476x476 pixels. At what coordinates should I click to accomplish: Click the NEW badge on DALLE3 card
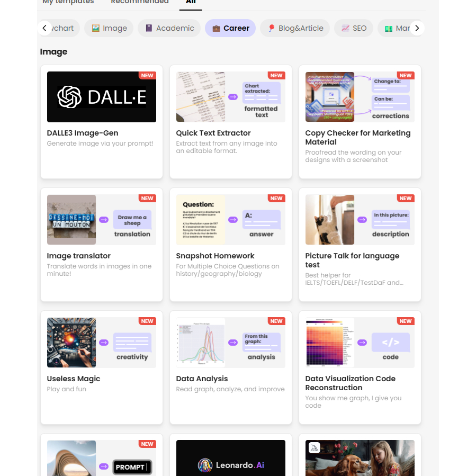point(147,76)
